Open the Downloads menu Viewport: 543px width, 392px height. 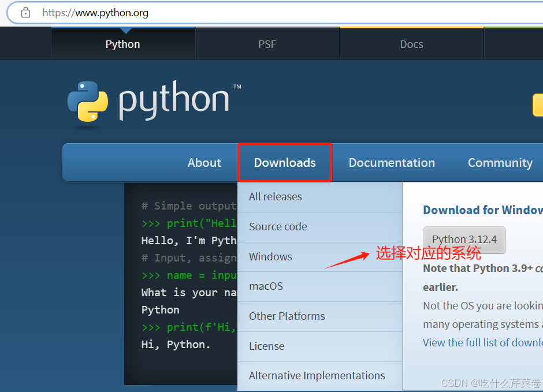(x=285, y=163)
